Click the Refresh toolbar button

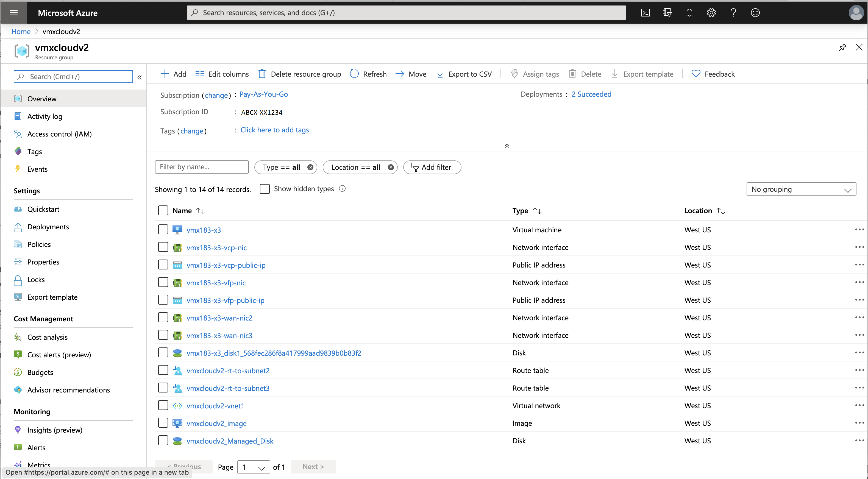click(368, 74)
